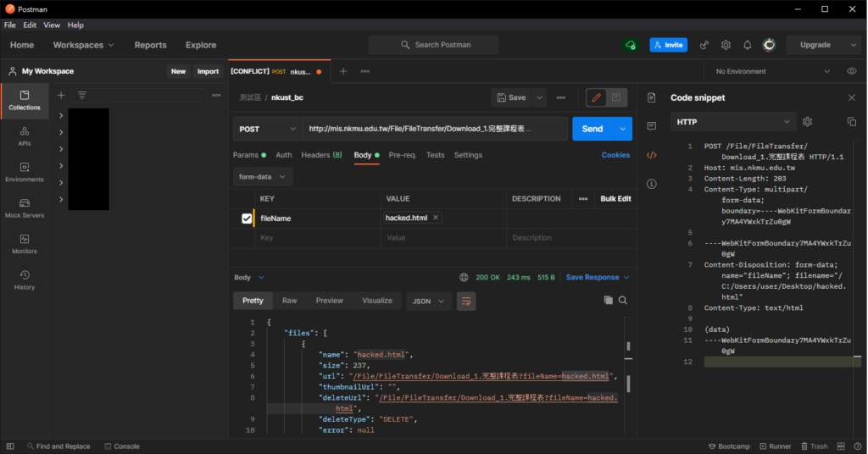Copy the response body
868x454 pixels.
point(608,301)
